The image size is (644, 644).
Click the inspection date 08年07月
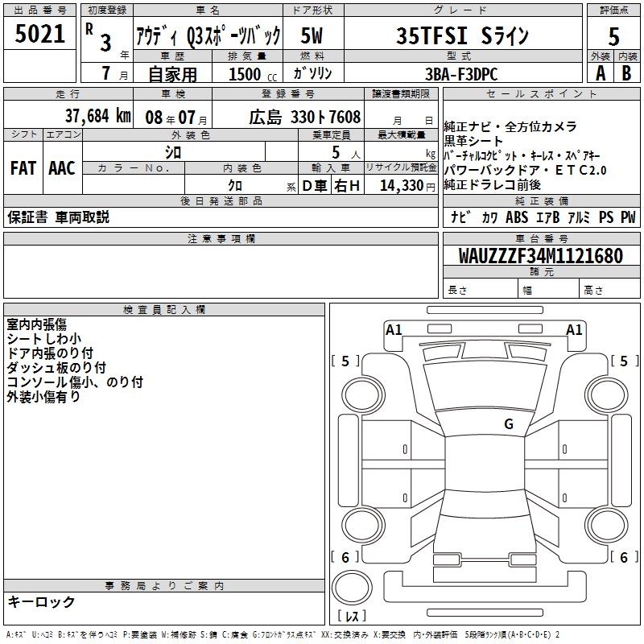pyautogui.click(x=176, y=118)
